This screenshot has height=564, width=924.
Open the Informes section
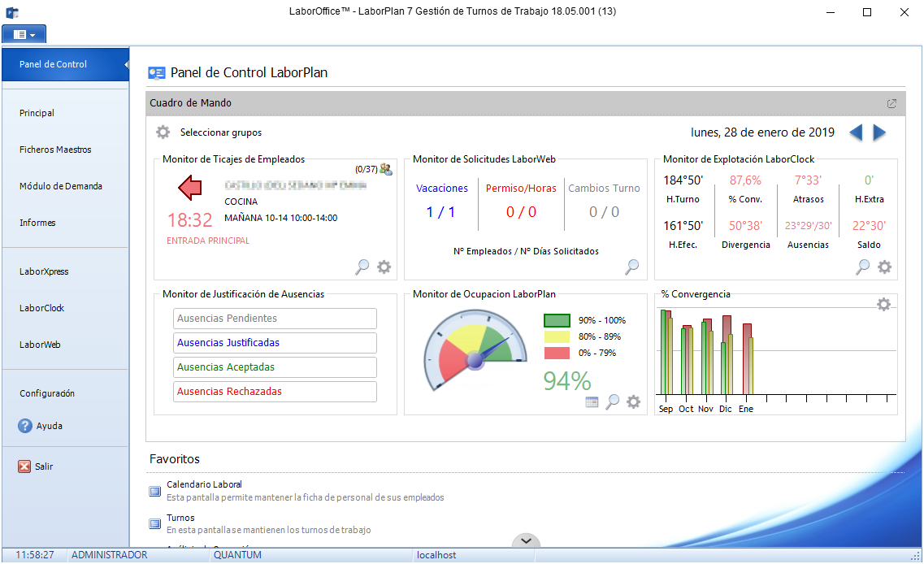(x=37, y=223)
